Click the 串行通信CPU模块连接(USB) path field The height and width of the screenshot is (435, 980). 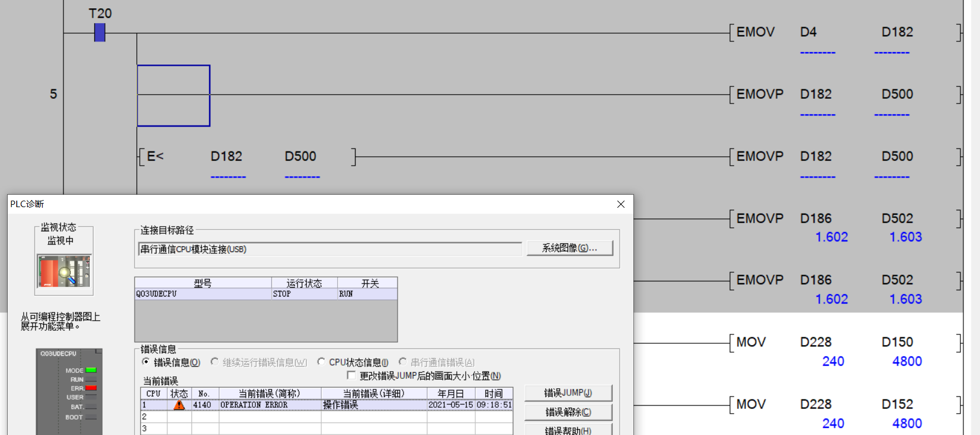point(329,249)
